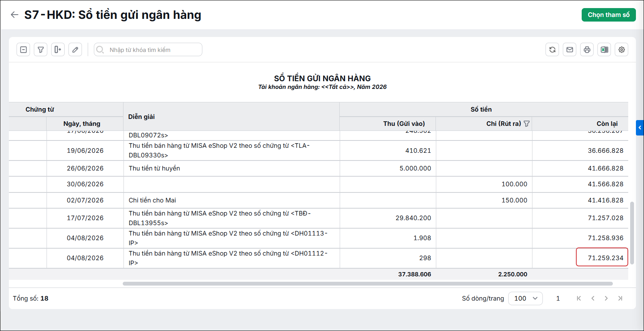
Task: Click the withdrawal value 100.000
Action: 514,184
